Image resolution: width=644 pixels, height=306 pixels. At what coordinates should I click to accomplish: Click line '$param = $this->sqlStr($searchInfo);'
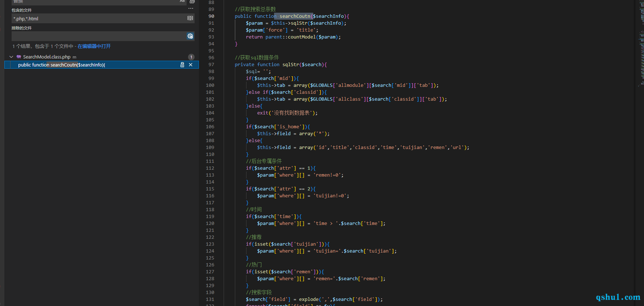[x=296, y=23]
